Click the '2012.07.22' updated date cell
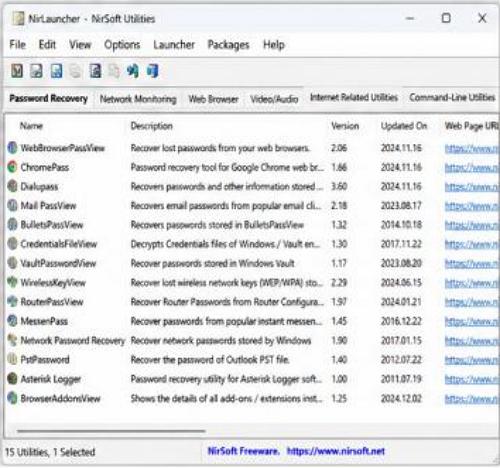Viewport: 500px width, 468px height. 401,360
